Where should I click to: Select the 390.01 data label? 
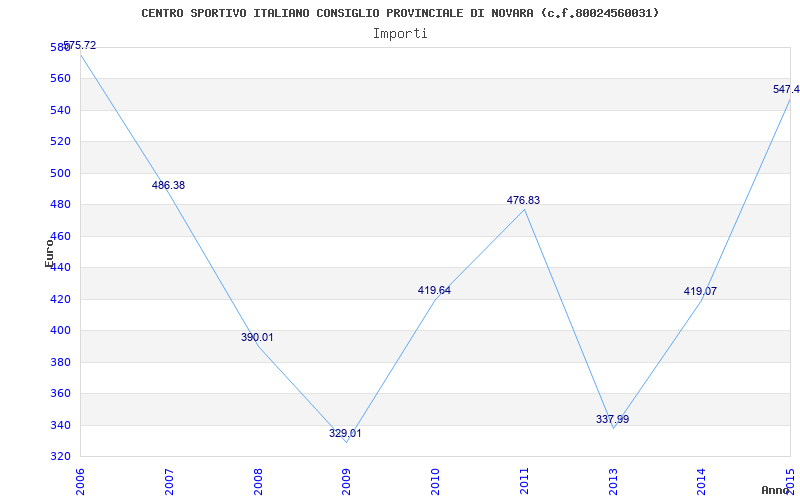[257, 337]
